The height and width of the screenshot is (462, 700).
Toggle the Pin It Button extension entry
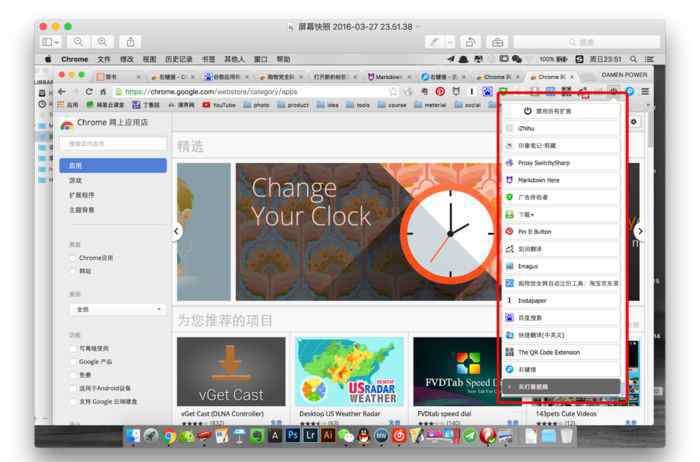[561, 232]
